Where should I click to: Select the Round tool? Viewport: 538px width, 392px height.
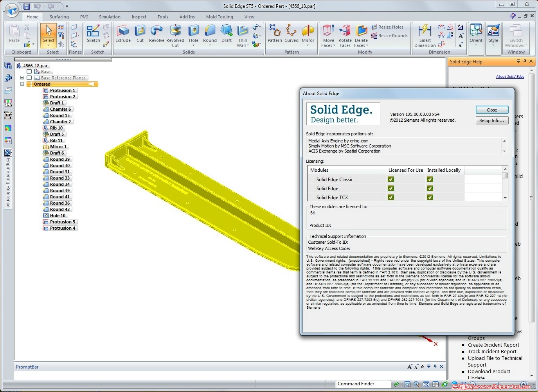[x=210, y=34]
